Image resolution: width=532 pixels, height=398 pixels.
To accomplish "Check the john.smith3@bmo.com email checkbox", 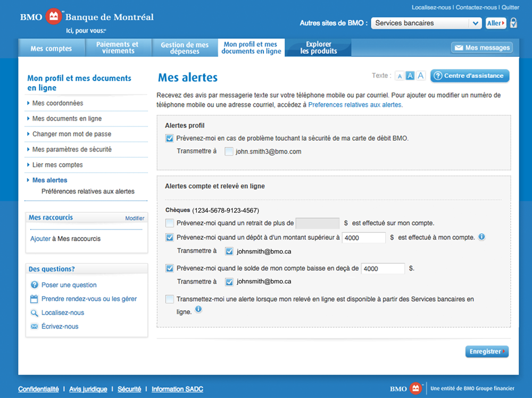I will (x=229, y=151).
